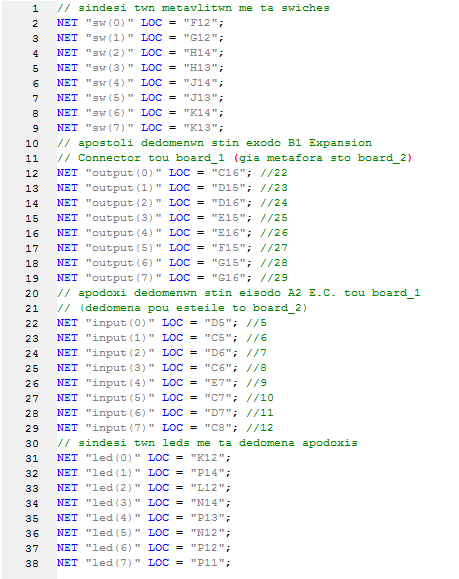The height and width of the screenshot is (579, 459).
Task: Click the "output(5)" net name
Action: 123,248
